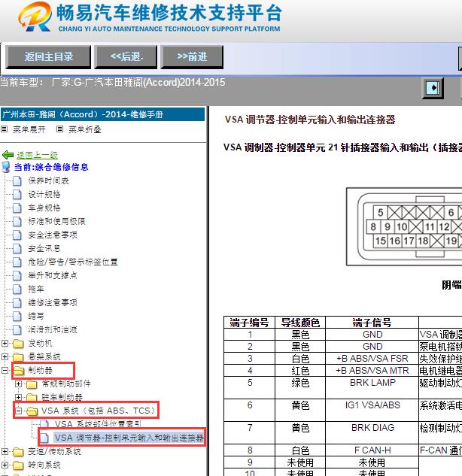Click the green back arrow icon
462x476 pixels.
point(8,155)
